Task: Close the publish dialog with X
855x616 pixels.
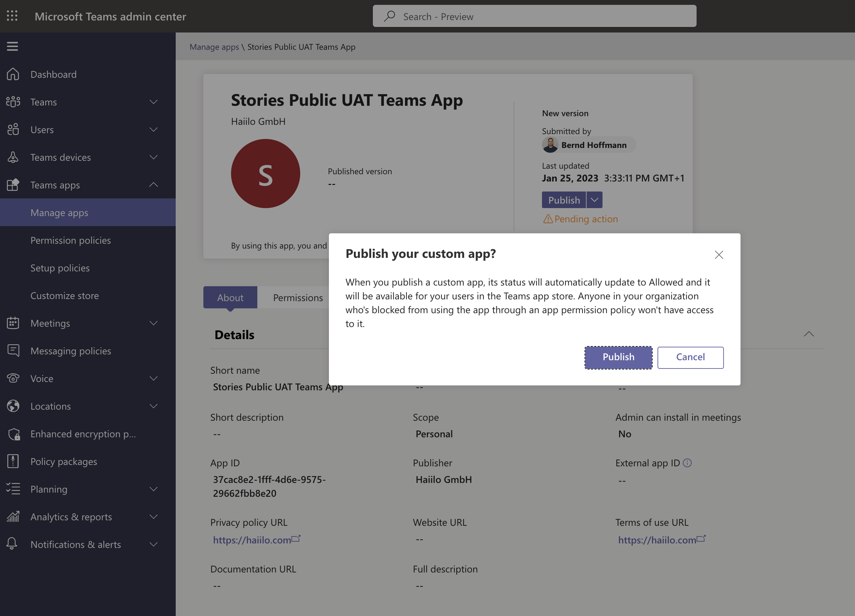Action: [x=718, y=255]
